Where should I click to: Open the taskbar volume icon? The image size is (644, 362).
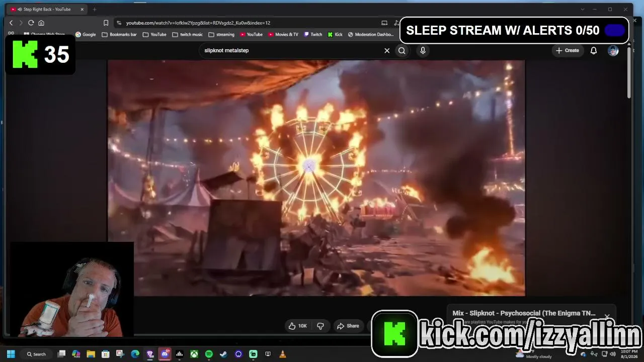point(613,354)
